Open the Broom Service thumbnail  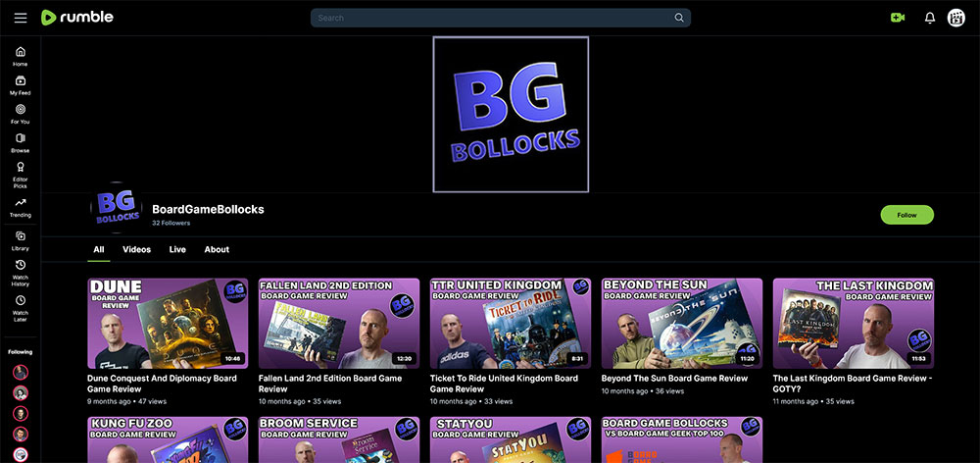[339, 439]
